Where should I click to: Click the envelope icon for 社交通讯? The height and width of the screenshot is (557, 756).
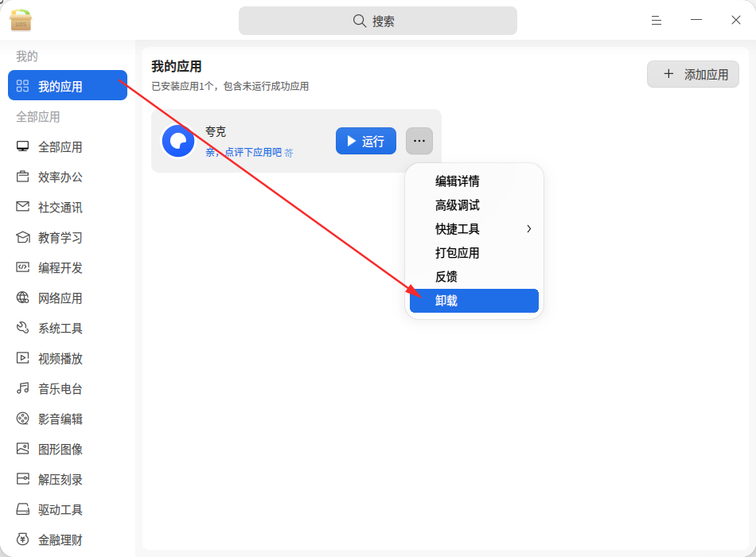coord(22,207)
